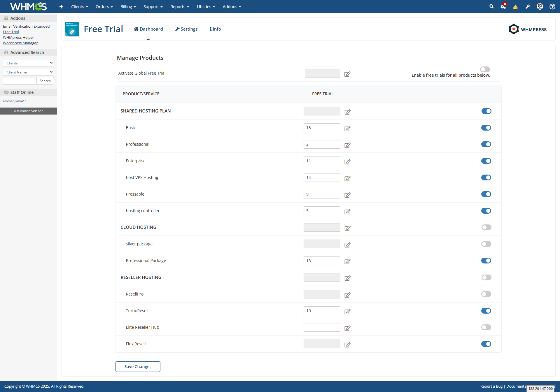Expand the Client Name field dropdown
The image size is (560, 392).
point(28,72)
